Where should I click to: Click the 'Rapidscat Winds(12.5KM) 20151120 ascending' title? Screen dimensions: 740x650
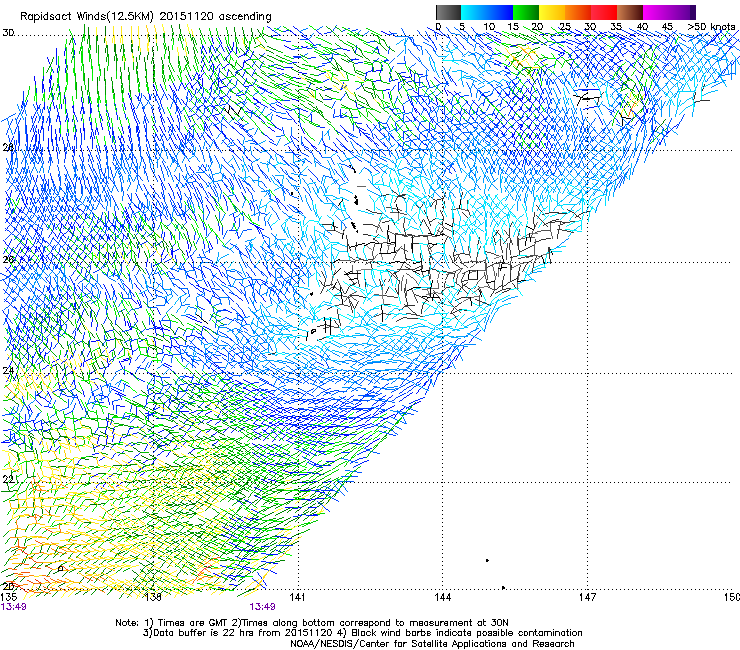(146, 17)
